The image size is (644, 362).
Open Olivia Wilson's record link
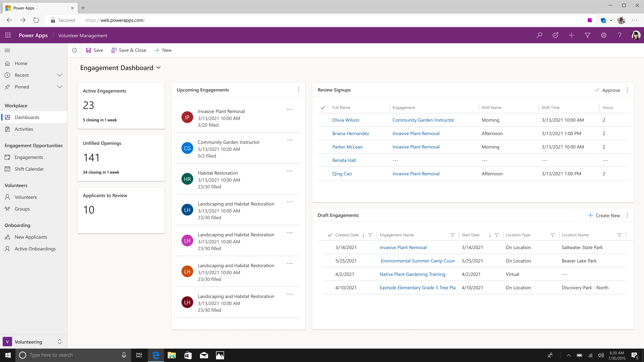point(345,120)
